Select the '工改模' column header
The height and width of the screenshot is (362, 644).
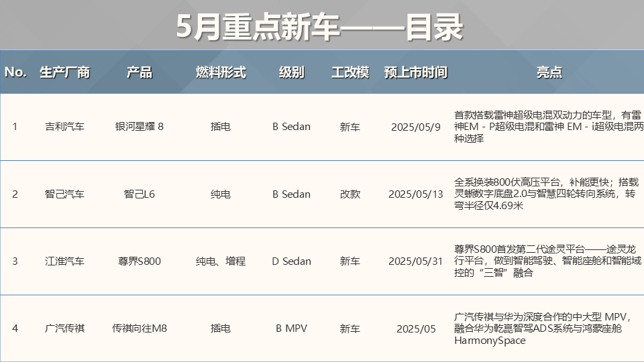[x=350, y=72]
